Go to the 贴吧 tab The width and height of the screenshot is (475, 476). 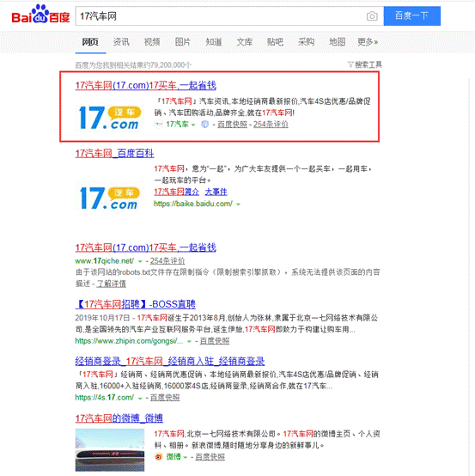click(275, 42)
